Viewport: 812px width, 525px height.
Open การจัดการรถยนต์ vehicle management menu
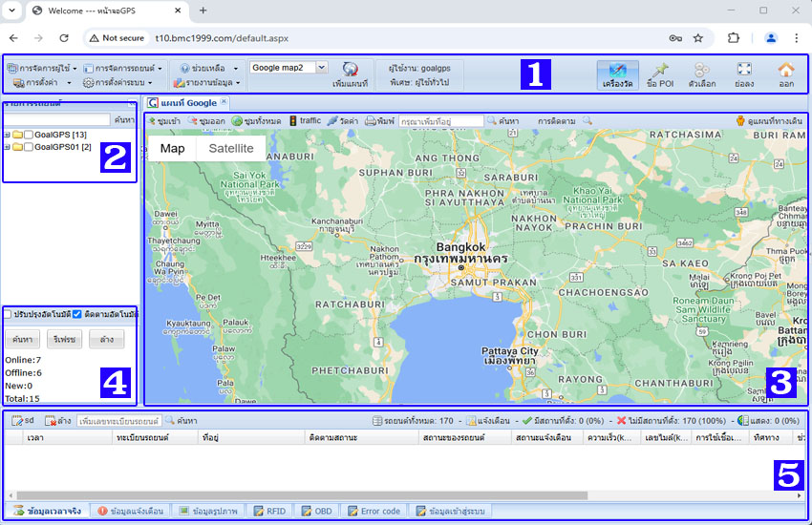[122, 69]
